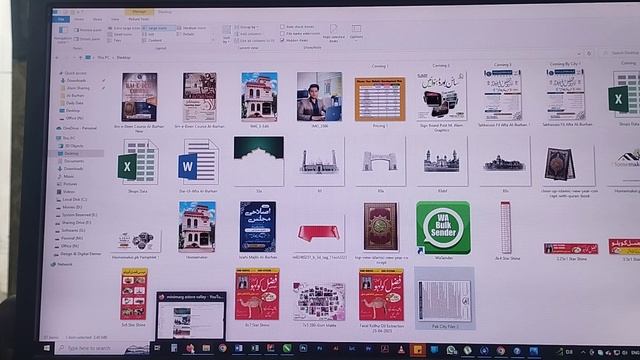The image size is (640, 360).
Task: Open the Picture Tools tab
Action: [139, 19]
